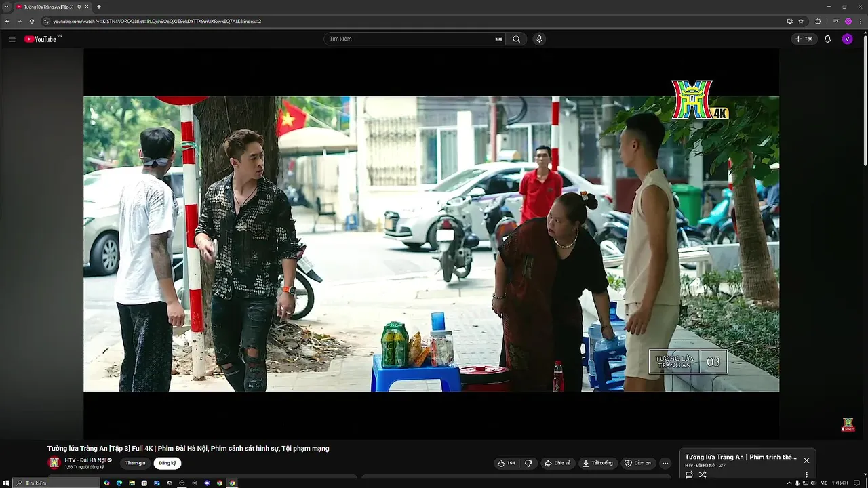Go forward in browser history
This screenshot has height=488, width=868.
(x=19, y=21)
